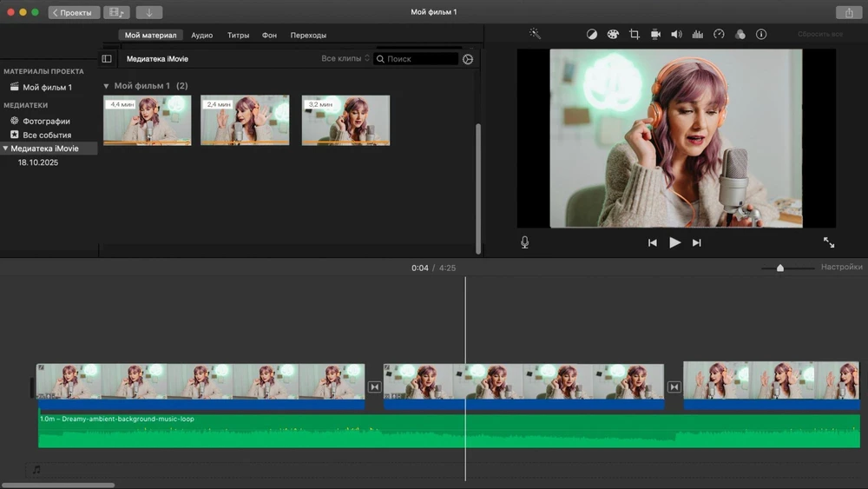Open color correction palette tool
This screenshot has height=489, width=868.
pyautogui.click(x=613, y=35)
